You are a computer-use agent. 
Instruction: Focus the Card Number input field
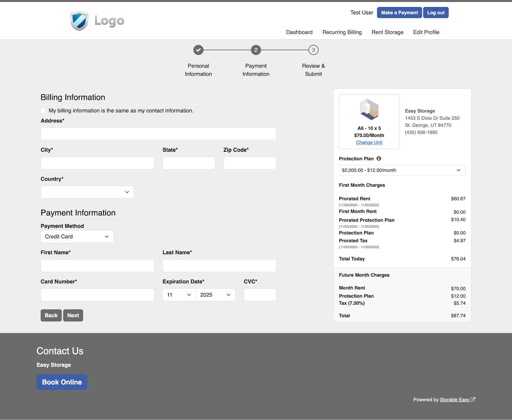point(97,295)
